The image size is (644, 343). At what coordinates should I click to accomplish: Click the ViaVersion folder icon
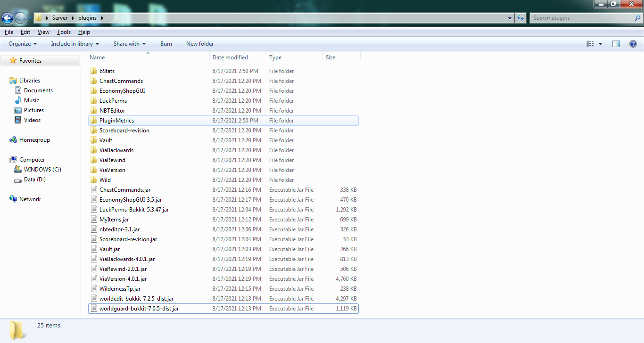coord(94,170)
